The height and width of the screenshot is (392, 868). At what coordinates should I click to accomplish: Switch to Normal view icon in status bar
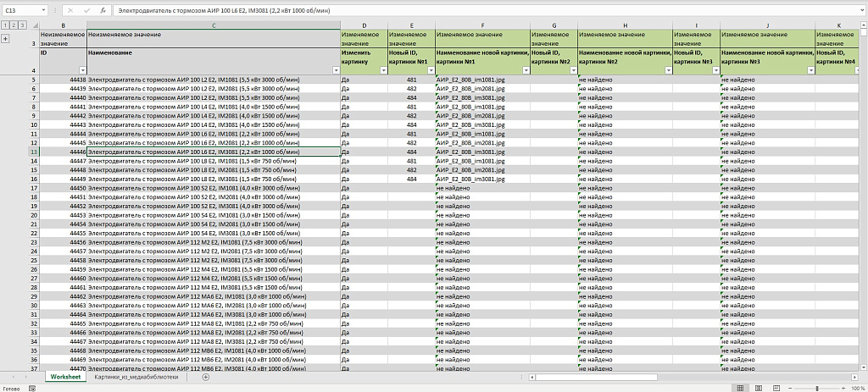(740, 388)
